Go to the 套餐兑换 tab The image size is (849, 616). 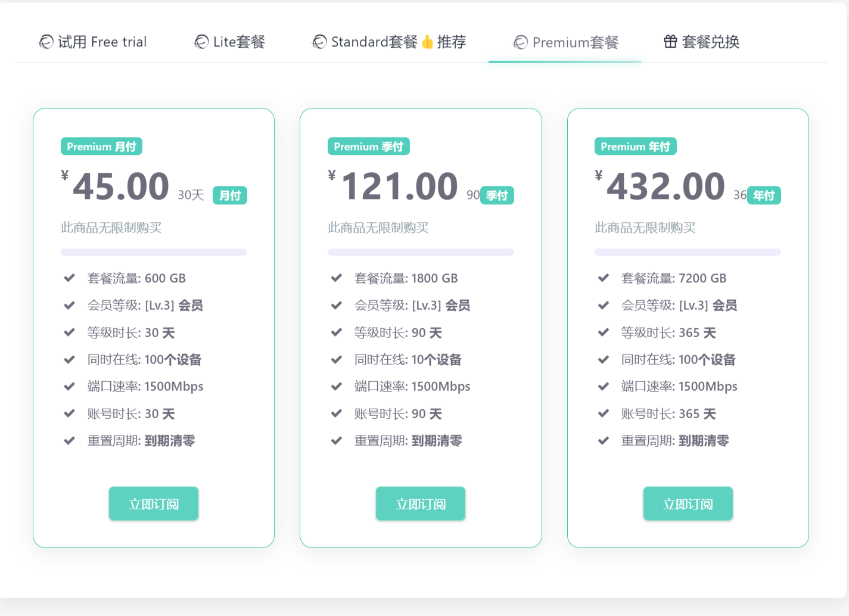click(701, 42)
